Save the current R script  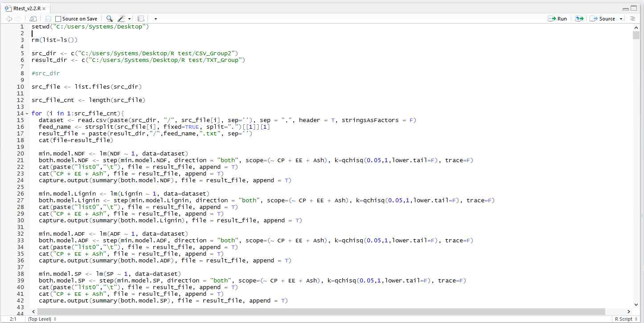tap(48, 19)
